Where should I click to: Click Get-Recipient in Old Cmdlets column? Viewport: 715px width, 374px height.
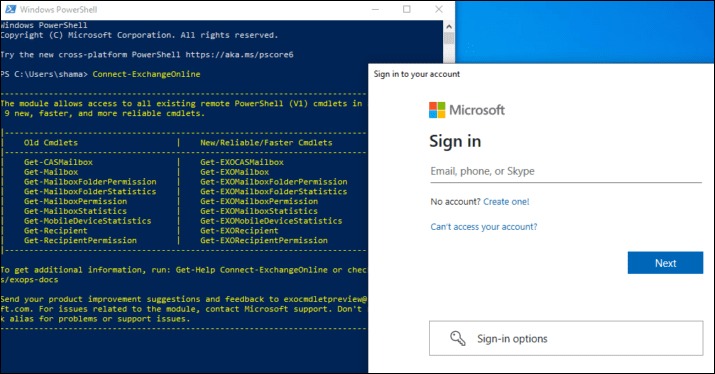(56, 231)
